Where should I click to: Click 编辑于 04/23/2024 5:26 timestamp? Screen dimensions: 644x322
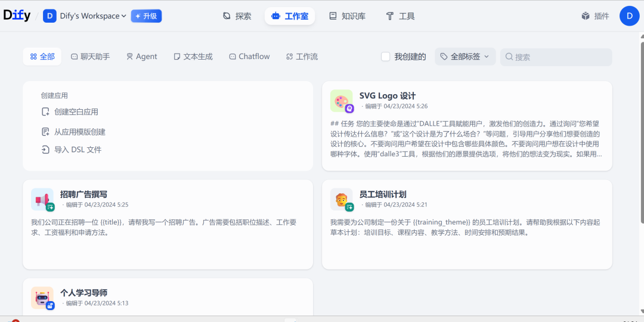pos(397,106)
